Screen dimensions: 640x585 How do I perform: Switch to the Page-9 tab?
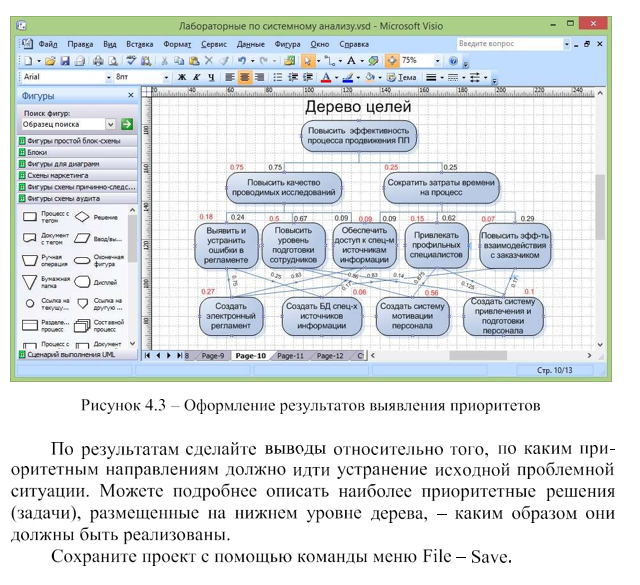(213, 356)
